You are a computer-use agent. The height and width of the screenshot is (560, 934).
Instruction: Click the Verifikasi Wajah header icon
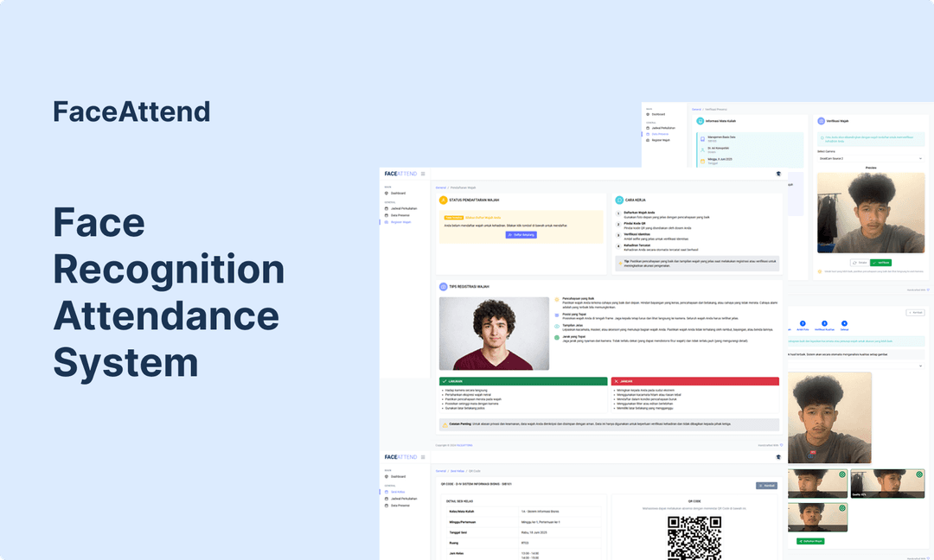[x=822, y=122]
